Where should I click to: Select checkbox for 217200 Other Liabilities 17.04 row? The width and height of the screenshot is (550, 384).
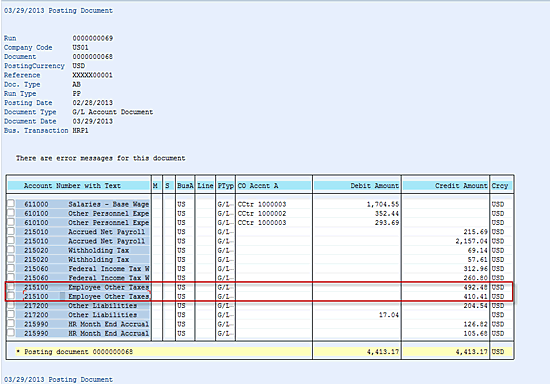[x=11, y=314]
